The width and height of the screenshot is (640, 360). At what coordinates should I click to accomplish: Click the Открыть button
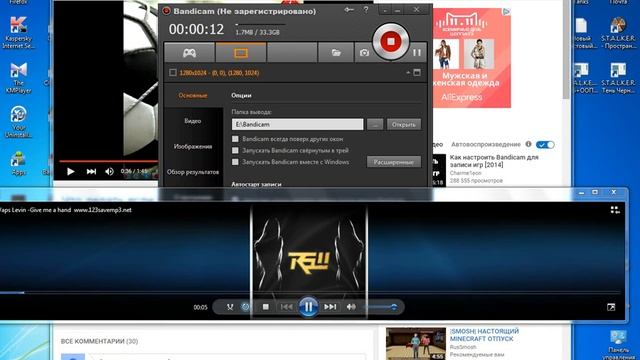coord(403,124)
